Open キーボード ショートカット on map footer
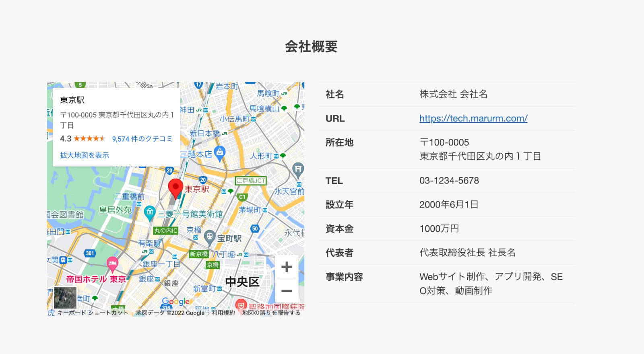The image size is (644, 354). pos(93,313)
